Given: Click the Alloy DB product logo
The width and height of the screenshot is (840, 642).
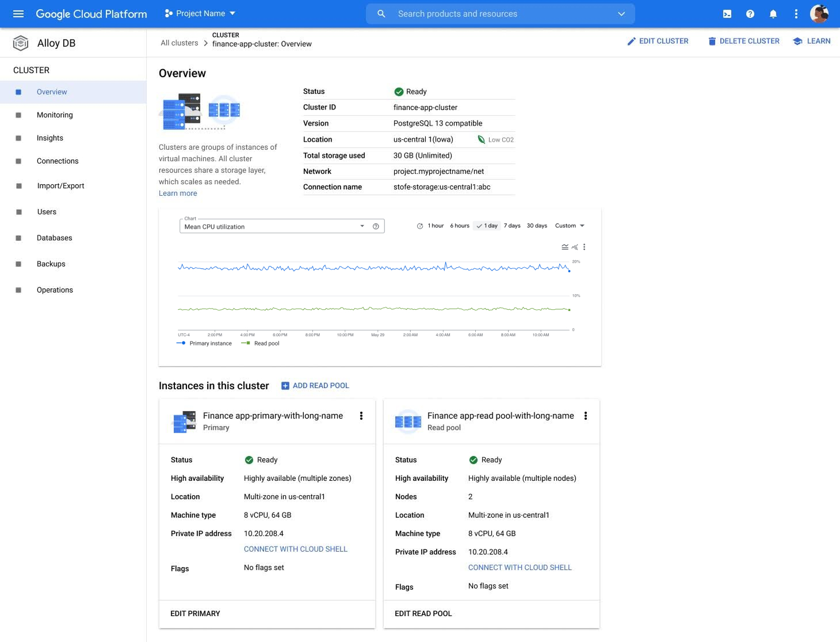Looking at the screenshot, I should [21, 43].
